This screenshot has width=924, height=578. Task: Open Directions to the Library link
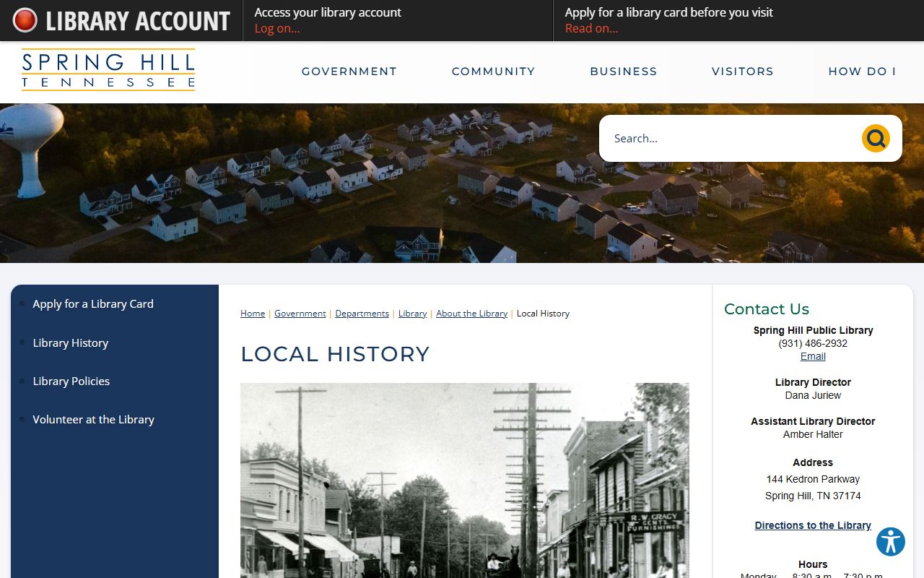coord(813,525)
